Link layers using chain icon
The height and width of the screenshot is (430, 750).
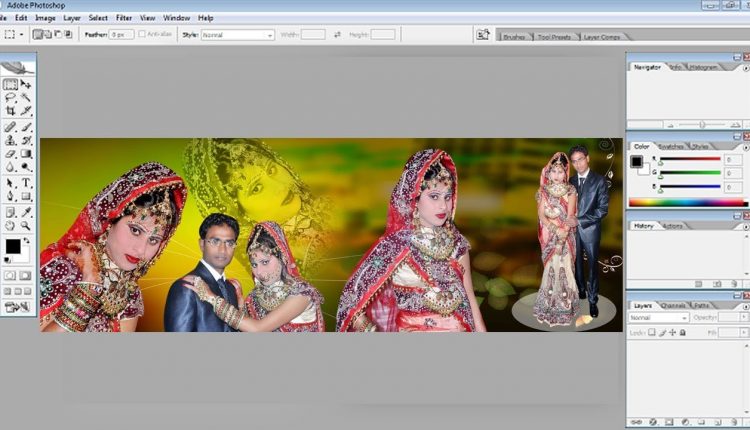click(x=636, y=422)
